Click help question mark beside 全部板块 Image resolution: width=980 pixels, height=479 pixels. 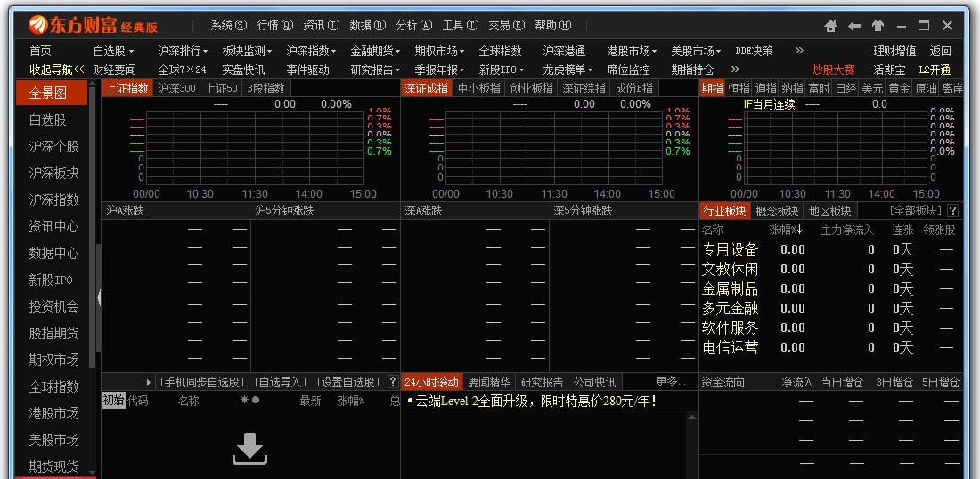[x=952, y=211]
